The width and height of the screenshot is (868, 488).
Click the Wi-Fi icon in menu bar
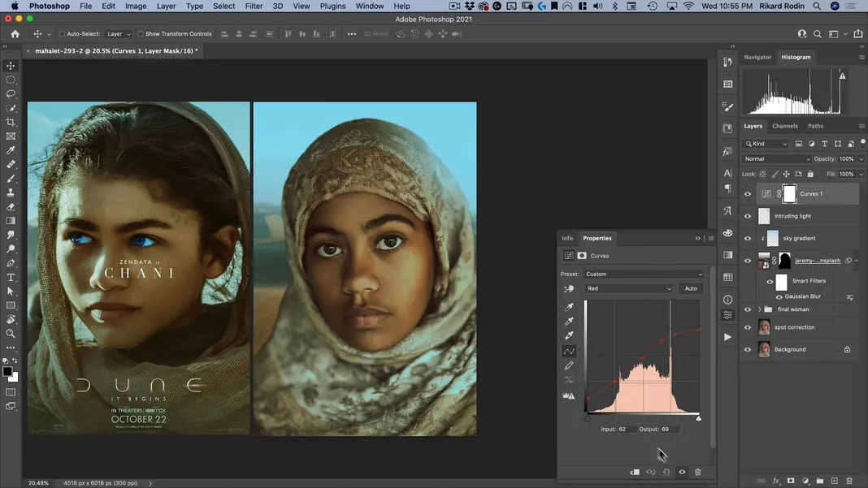pos(688,6)
